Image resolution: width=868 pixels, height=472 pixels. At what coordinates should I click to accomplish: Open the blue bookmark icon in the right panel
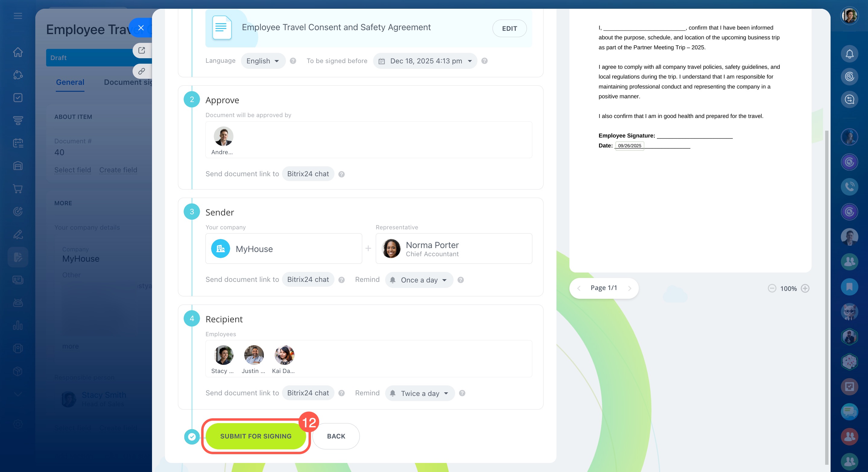tap(850, 287)
